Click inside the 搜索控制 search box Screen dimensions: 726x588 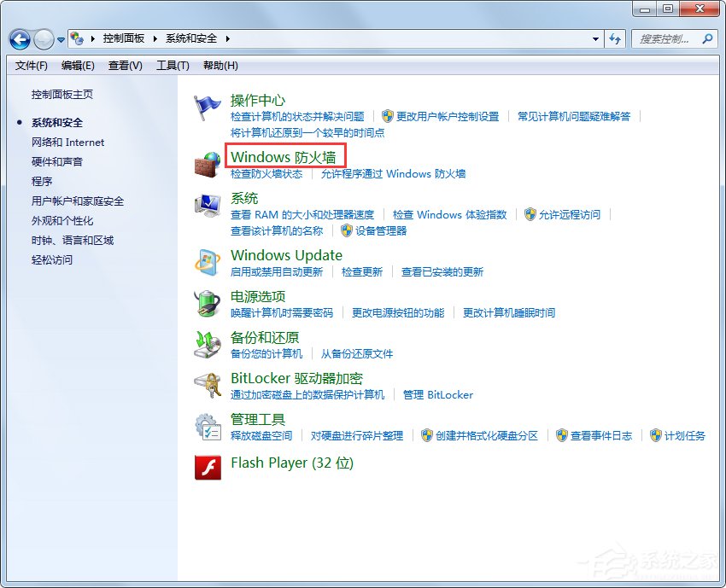pos(666,38)
